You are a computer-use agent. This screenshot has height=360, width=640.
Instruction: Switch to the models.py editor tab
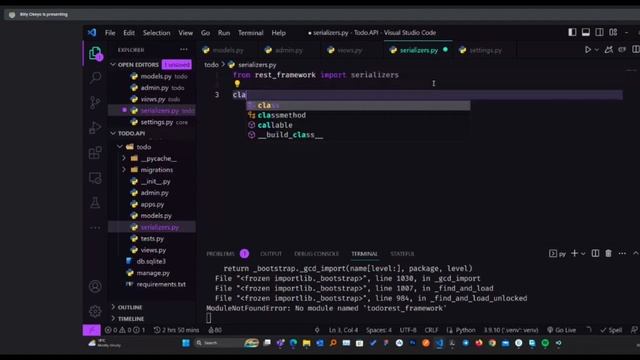pyautogui.click(x=228, y=50)
